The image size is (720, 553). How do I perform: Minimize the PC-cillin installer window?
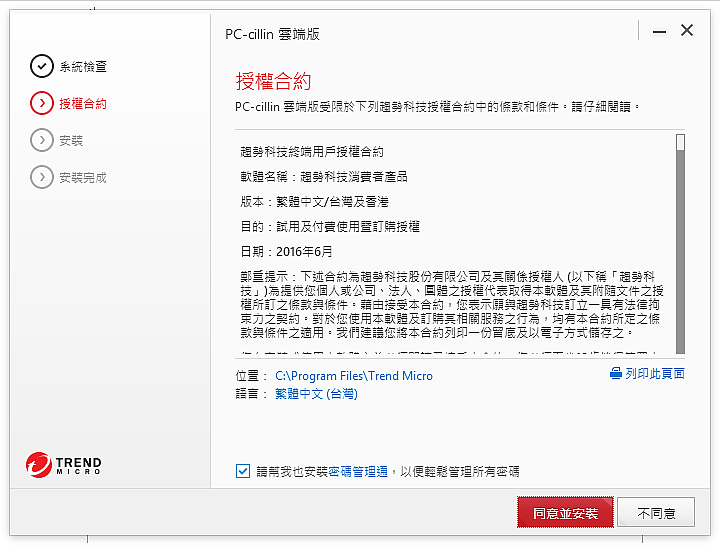(x=659, y=31)
